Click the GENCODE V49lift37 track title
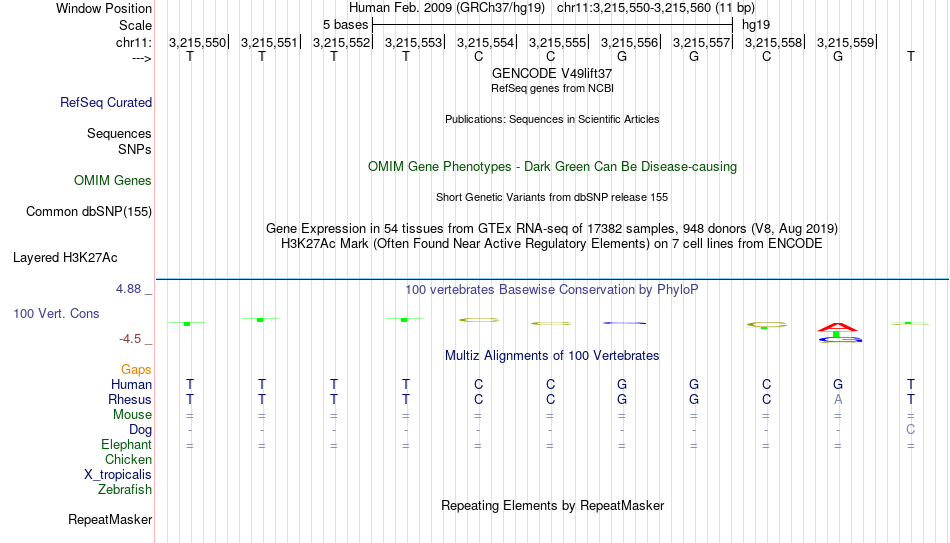The height and width of the screenshot is (543, 950). [552, 73]
